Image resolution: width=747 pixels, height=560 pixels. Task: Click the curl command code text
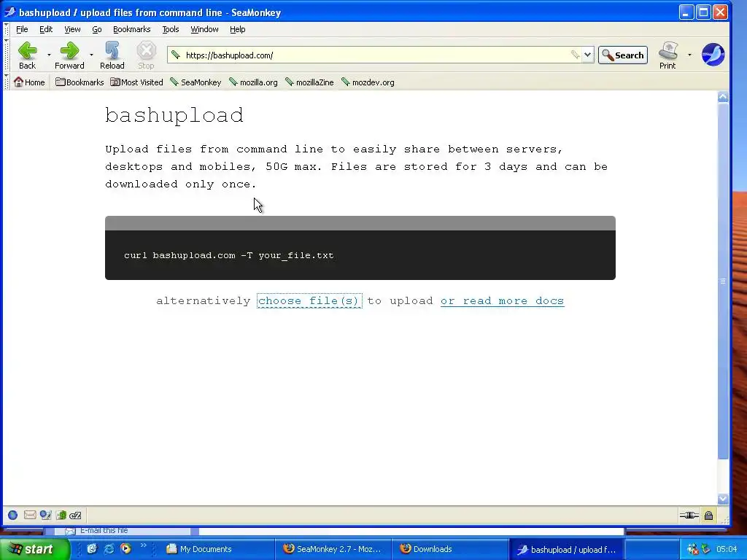[x=228, y=255]
